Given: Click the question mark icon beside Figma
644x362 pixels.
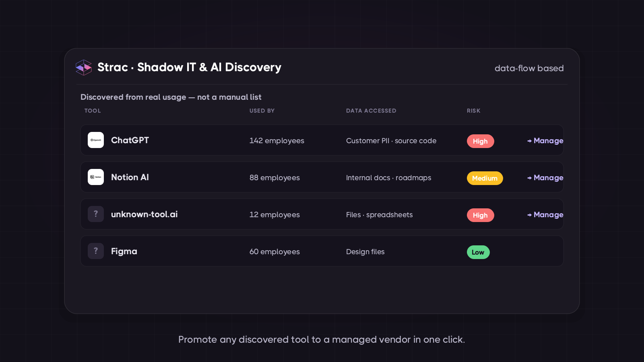Looking at the screenshot, I should click(96, 251).
